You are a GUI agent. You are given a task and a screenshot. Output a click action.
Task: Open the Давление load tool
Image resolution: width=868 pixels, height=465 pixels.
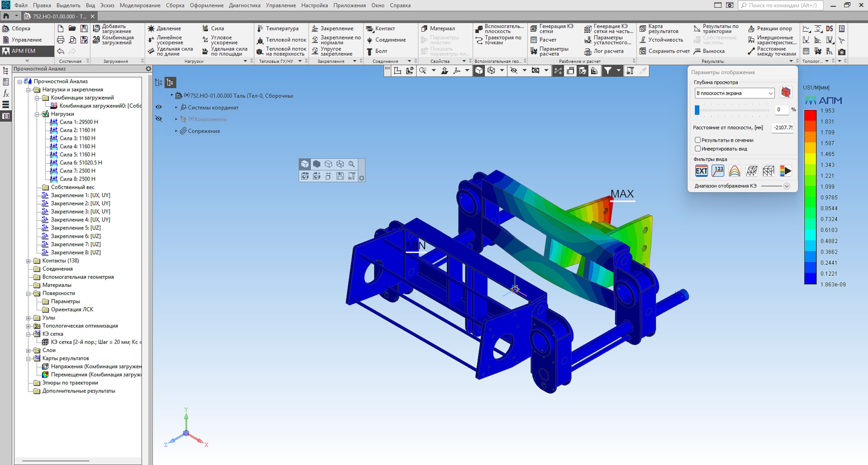(165, 28)
